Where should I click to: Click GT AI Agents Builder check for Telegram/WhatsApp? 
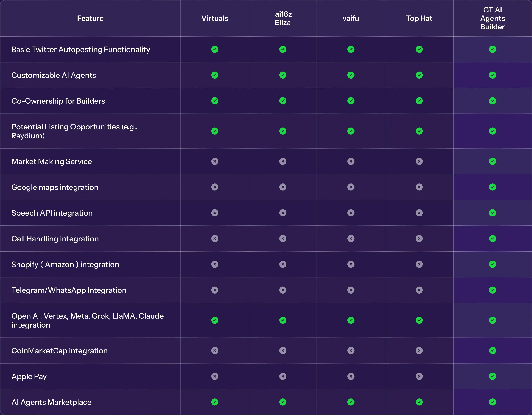493,290
